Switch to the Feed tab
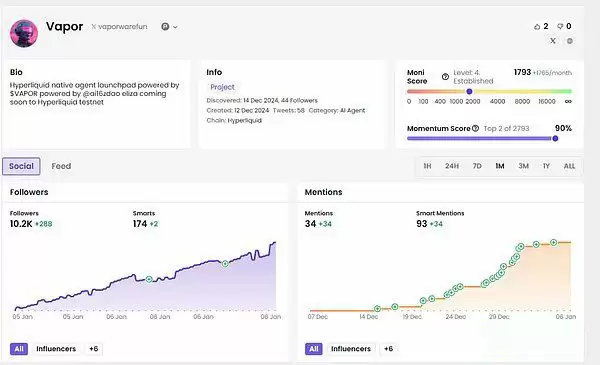This screenshot has width=600, height=365. coord(61,166)
